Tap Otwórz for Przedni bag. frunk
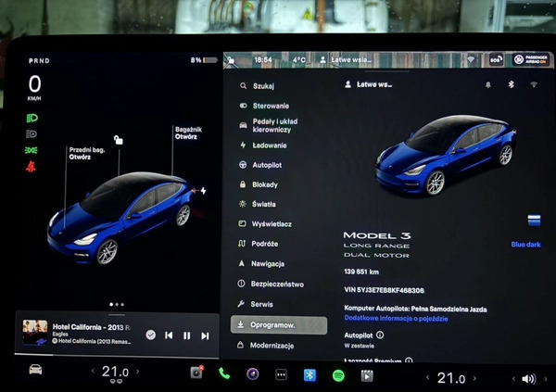556x392 pixels. pyautogui.click(x=80, y=158)
